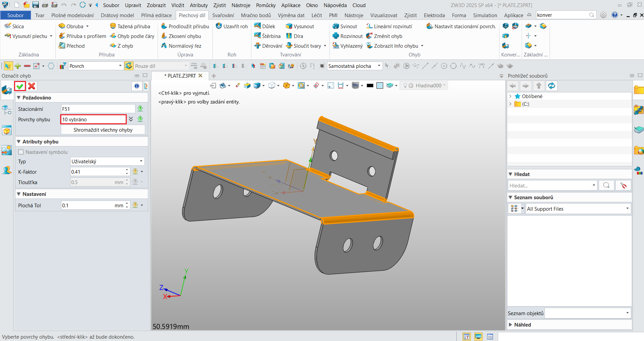The height and width of the screenshot is (341, 644).
Task: Choose the Prodloužit přírubu tool
Action: [x=185, y=26]
